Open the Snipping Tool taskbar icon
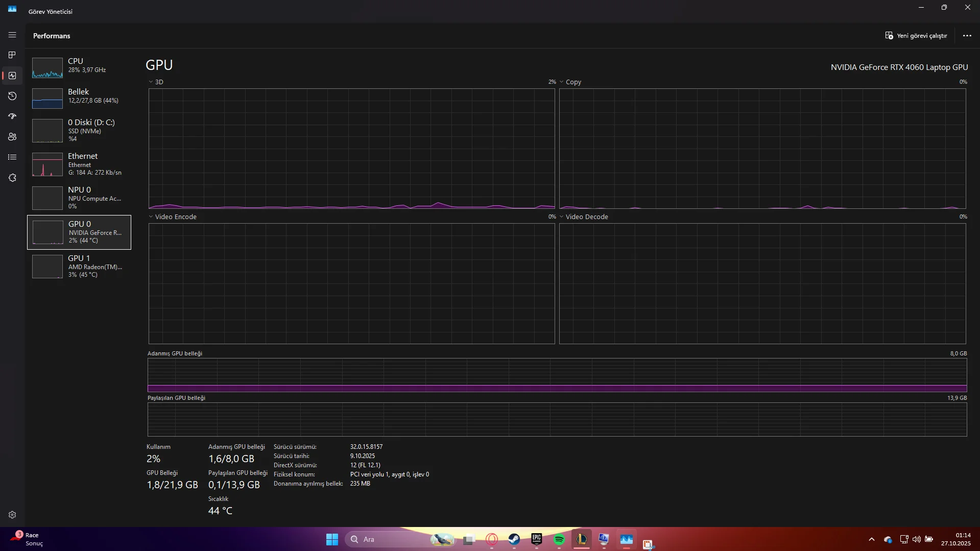The height and width of the screenshot is (551, 980). (x=649, y=544)
